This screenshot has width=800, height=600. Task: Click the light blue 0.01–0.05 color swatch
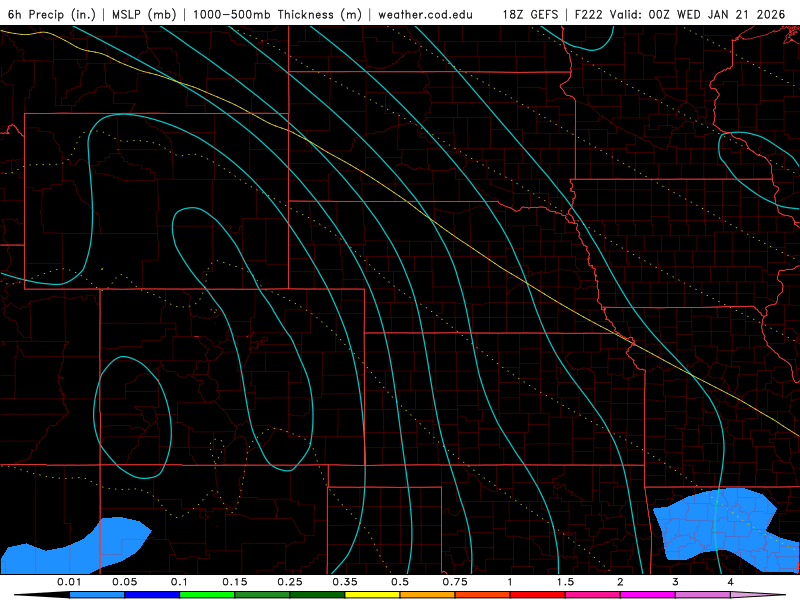(97, 595)
